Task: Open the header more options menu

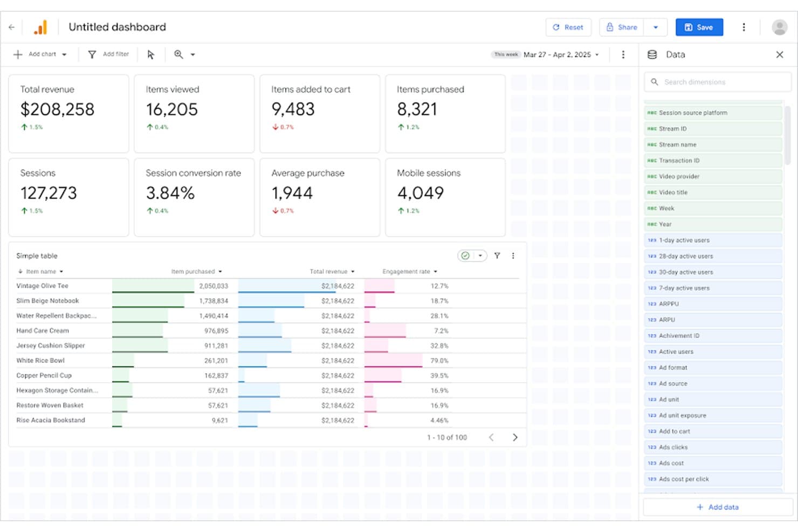Action: (744, 27)
